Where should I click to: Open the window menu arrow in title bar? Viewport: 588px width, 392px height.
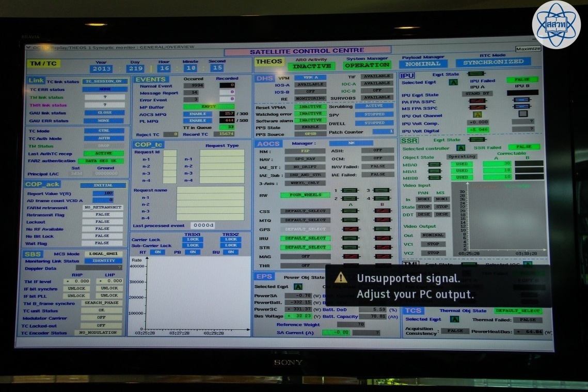pyautogui.click(x=28, y=47)
